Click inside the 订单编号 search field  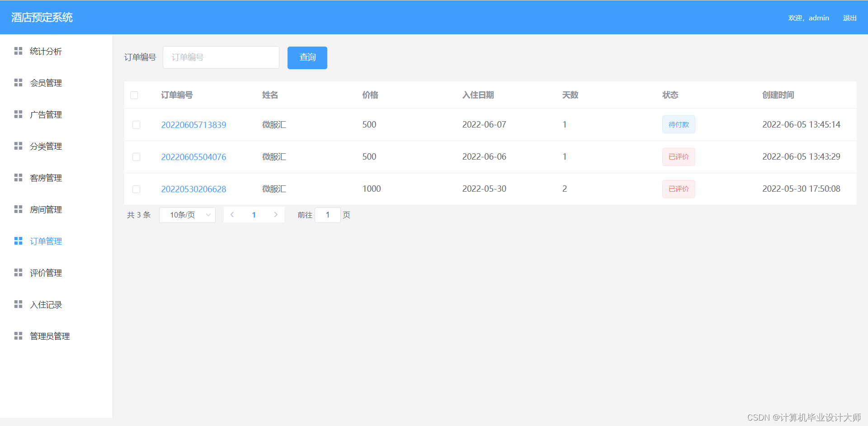click(x=221, y=57)
